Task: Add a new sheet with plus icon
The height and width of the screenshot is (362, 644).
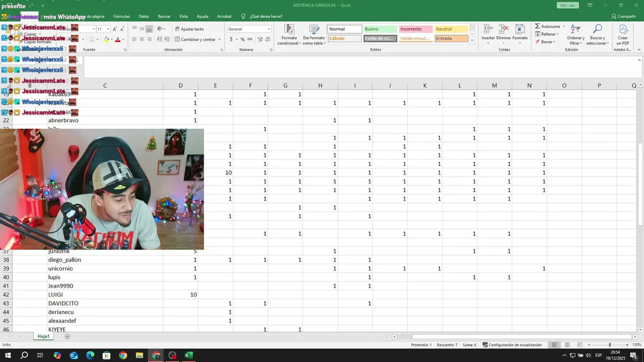Action: (x=67, y=336)
